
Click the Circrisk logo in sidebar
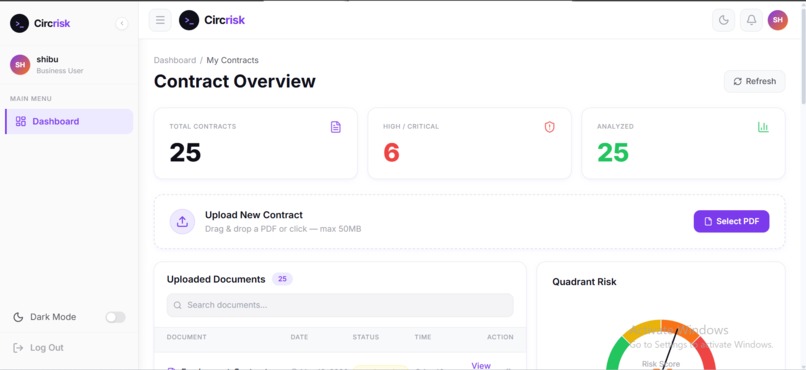coord(40,23)
